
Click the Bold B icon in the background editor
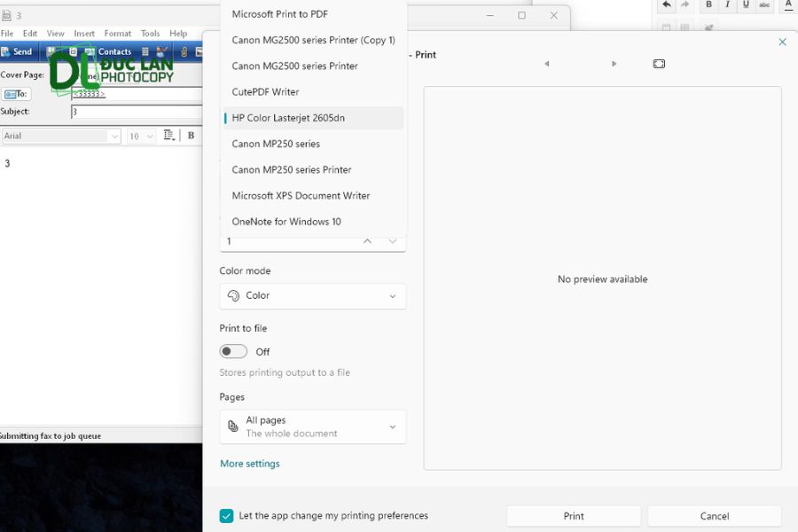[709, 4]
